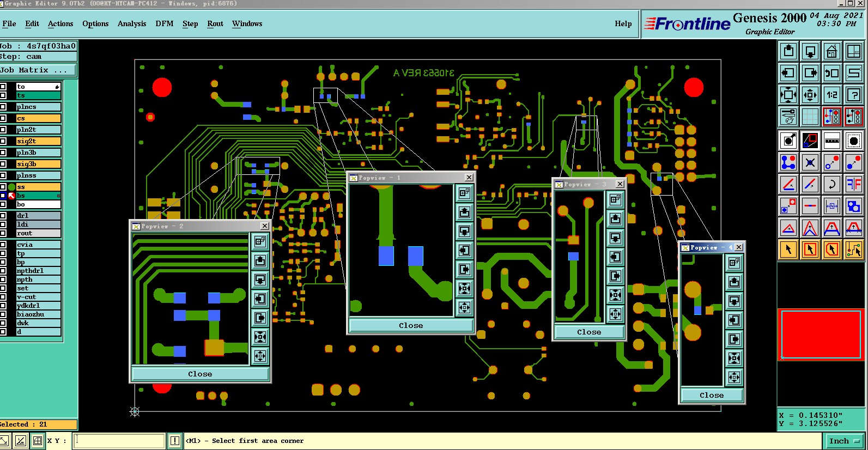
Task: Close Popview 3 using Close button
Action: click(x=589, y=332)
